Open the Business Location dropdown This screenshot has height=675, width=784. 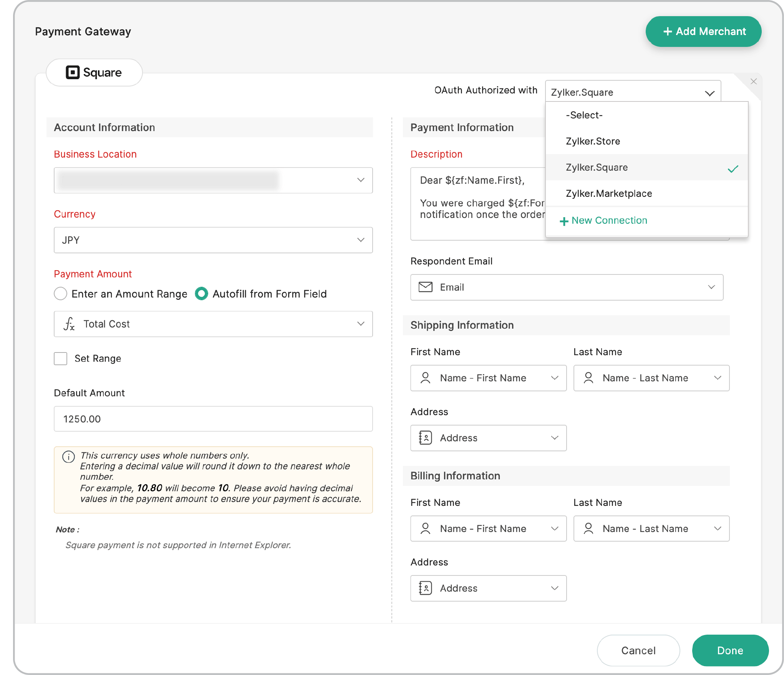point(213,180)
